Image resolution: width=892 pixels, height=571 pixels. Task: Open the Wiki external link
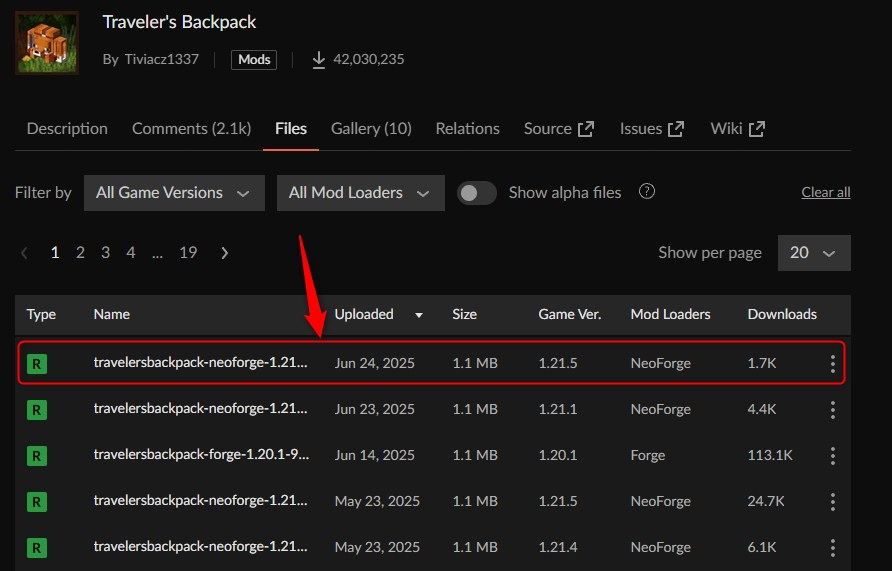737,129
